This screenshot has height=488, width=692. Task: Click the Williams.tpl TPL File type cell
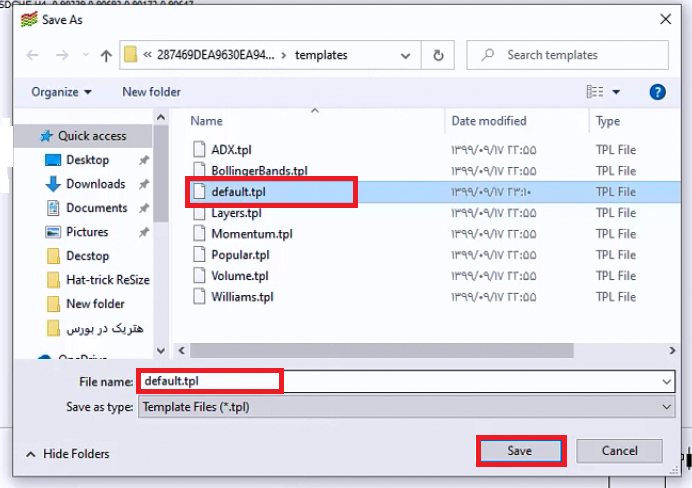click(616, 297)
